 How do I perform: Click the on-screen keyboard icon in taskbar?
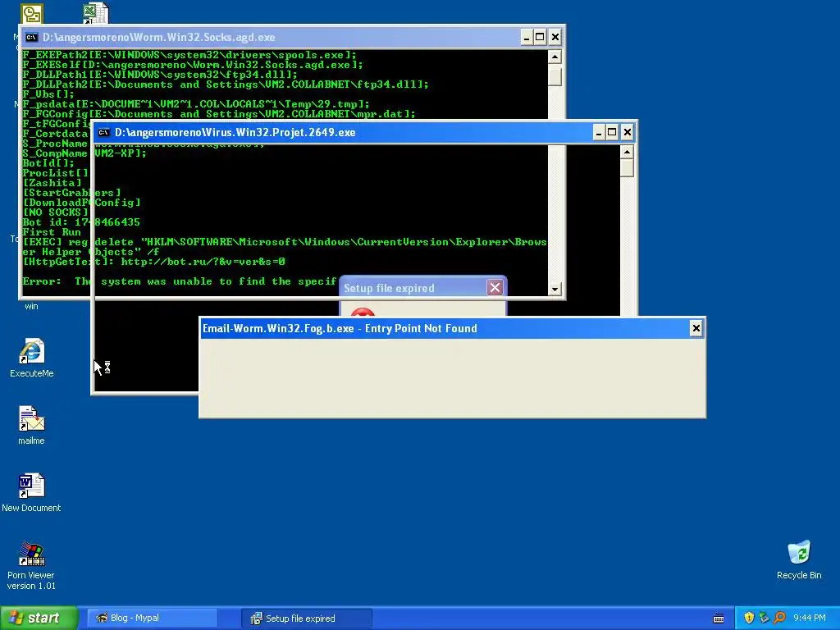click(719, 619)
